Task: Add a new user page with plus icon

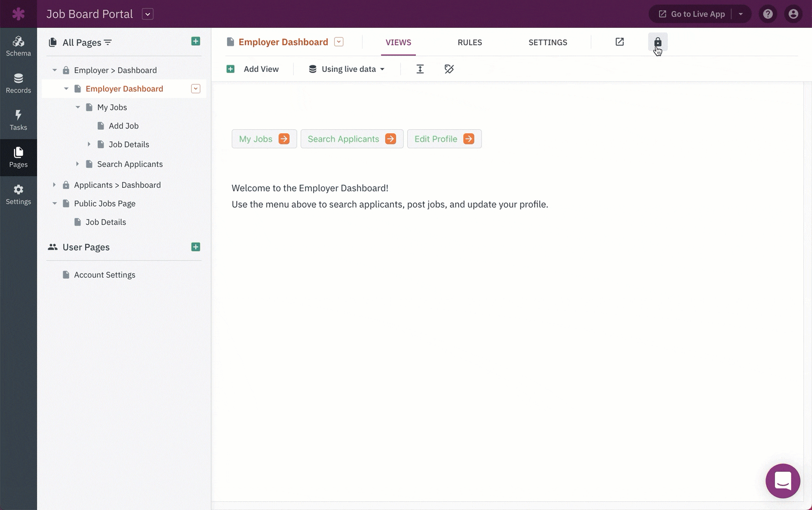Action: pyautogui.click(x=196, y=247)
